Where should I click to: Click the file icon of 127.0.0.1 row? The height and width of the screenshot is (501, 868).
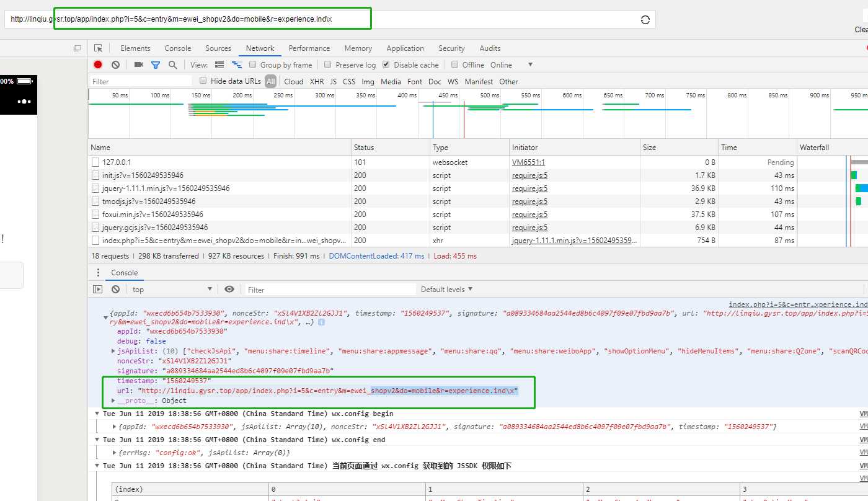(x=95, y=162)
